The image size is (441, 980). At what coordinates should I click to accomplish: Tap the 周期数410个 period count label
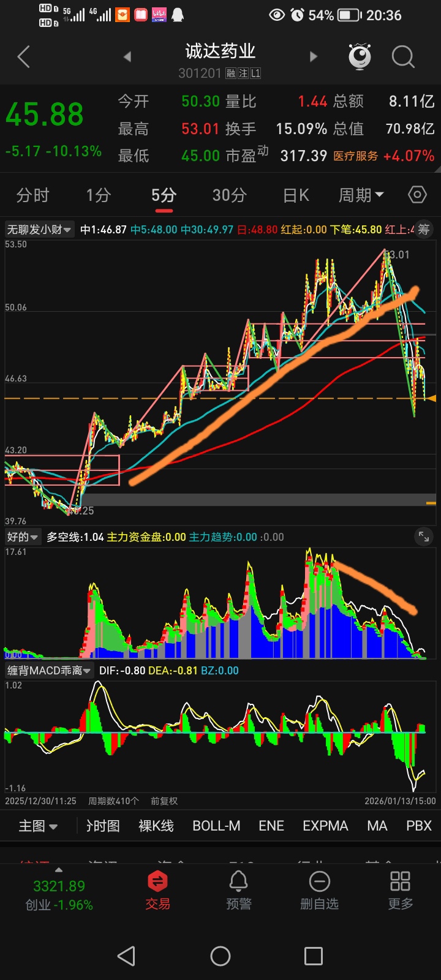tap(113, 801)
